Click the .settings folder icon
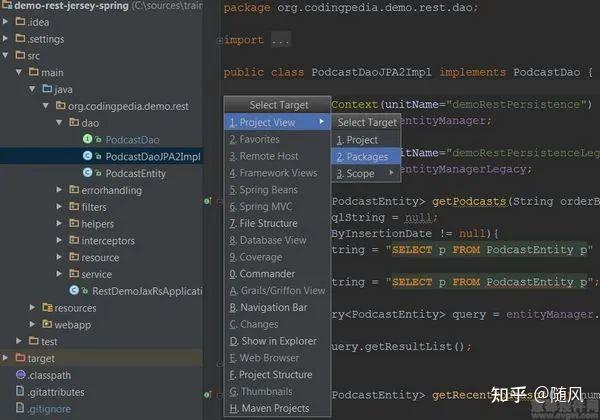 point(20,38)
